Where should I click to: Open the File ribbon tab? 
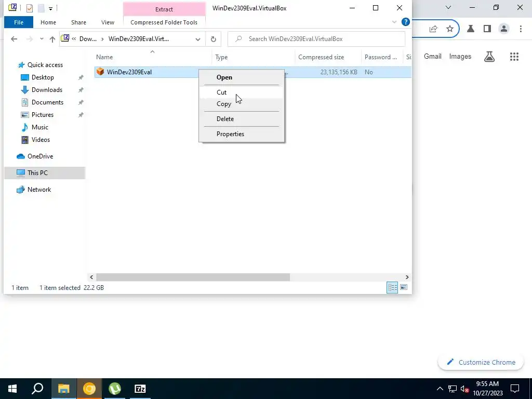click(x=19, y=22)
